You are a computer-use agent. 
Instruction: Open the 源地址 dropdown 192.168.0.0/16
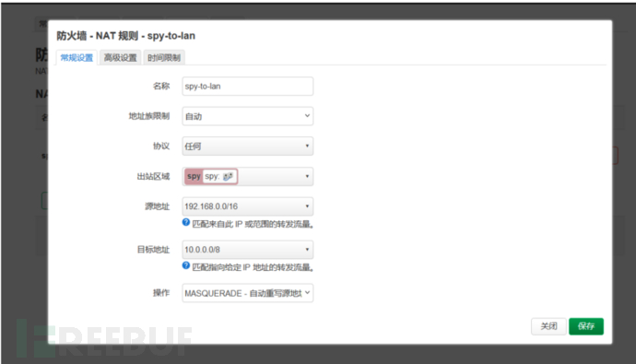pyautogui.click(x=247, y=206)
